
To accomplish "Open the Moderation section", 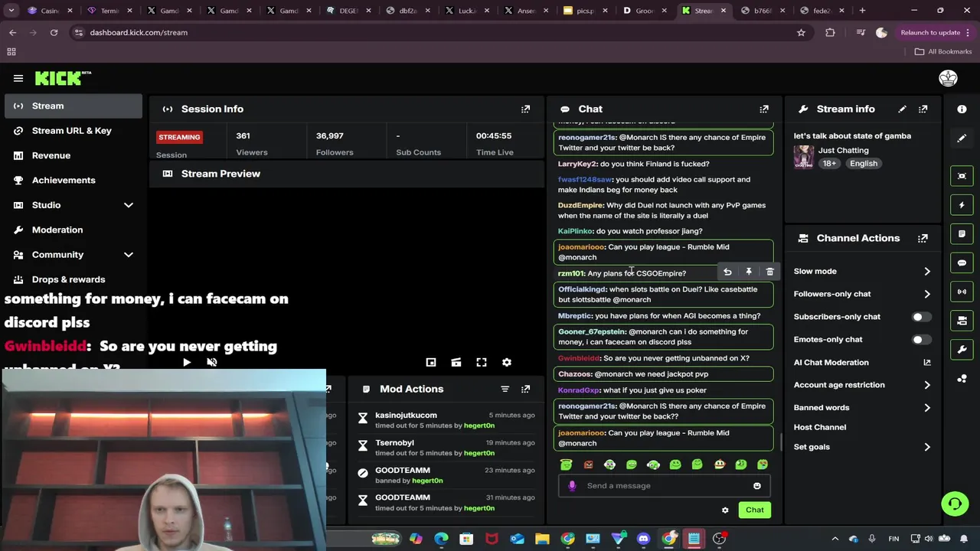I will pyautogui.click(x=73, y=230).
